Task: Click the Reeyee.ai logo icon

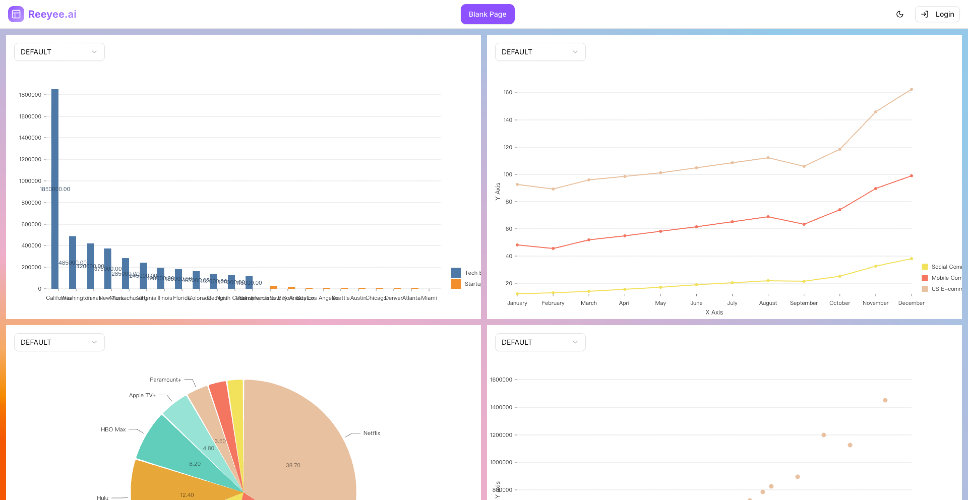Action: pos(16,14)
